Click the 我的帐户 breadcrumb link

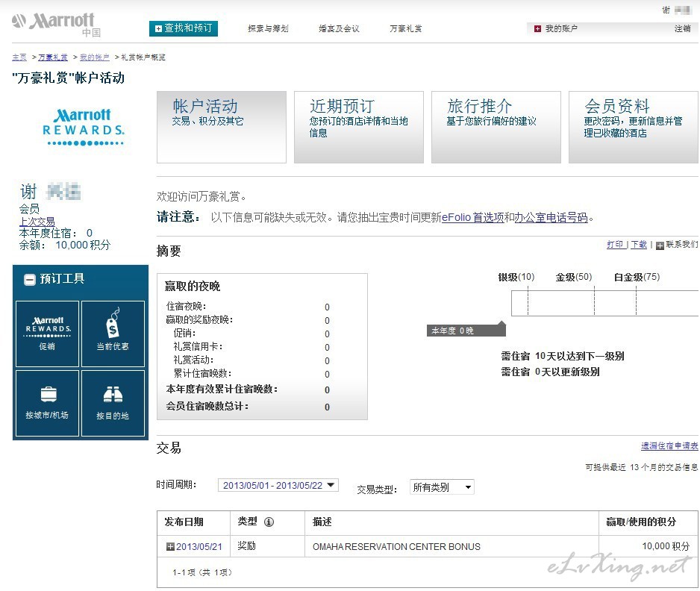click(x=95, y=57)
